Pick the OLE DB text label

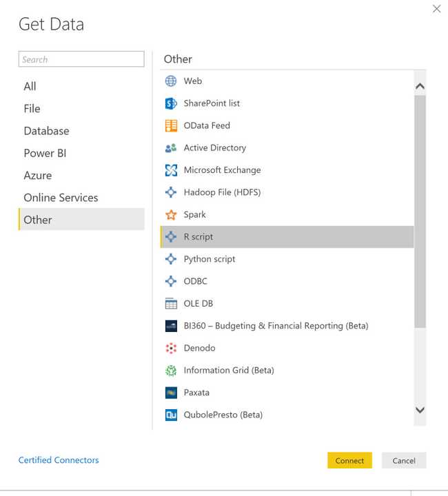click(x=198, y=304)
